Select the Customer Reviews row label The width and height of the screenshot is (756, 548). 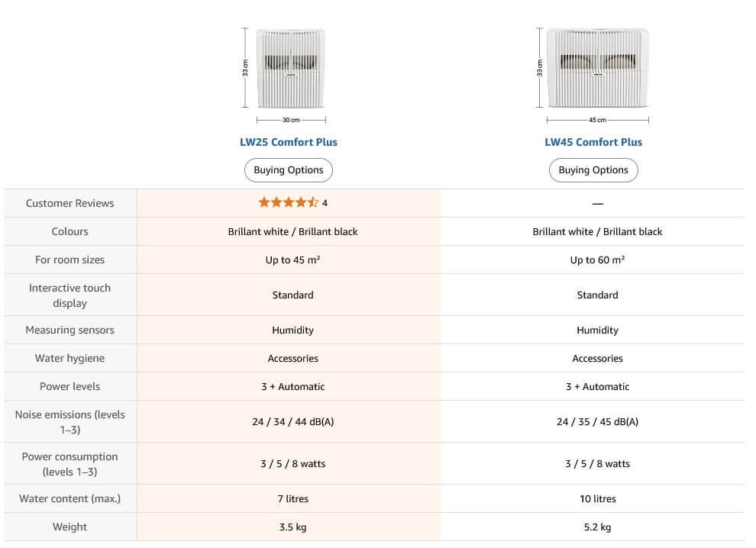tap(70, 203)
